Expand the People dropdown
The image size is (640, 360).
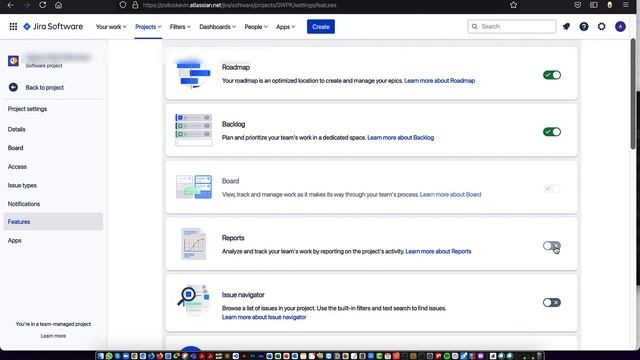(256, 27)
